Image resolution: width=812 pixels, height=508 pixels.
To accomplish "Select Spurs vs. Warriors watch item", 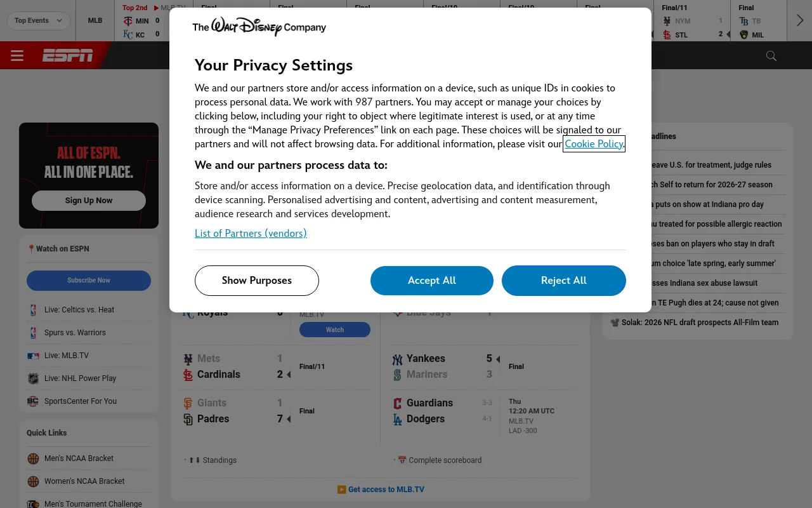I will (75, 333).
